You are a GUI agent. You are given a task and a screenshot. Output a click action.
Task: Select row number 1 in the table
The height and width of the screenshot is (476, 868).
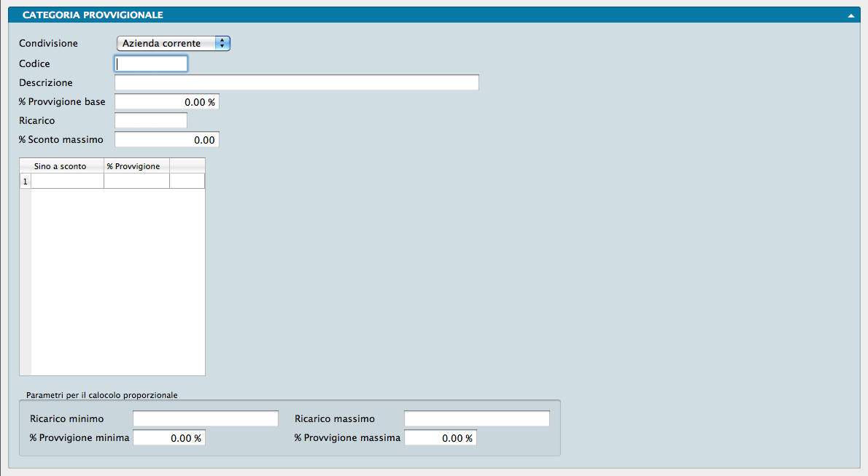pos(26,182)
